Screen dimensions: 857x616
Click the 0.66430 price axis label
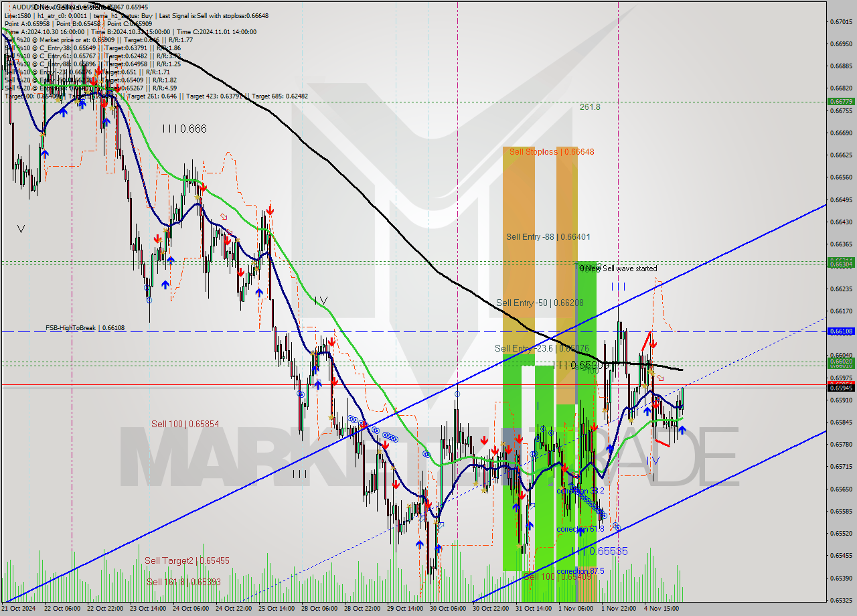(x=841, y=222)
